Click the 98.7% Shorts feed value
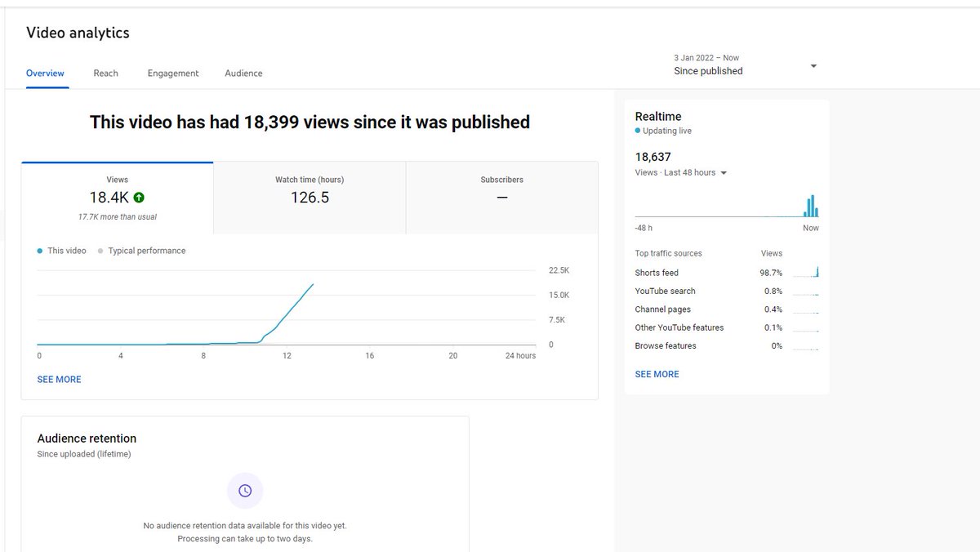Image resolution: width=980 pixels, height=552 pixels. (771, 273)
